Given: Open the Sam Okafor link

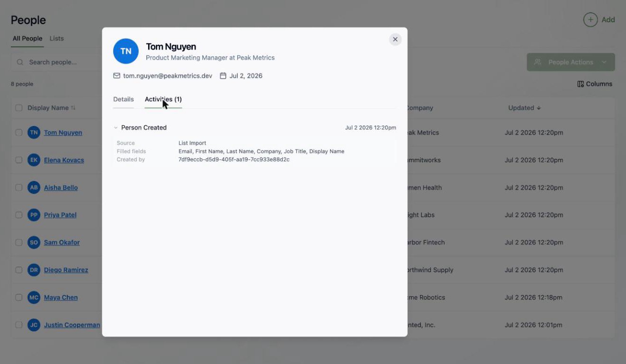Looking at the screenshot, I should tap(62, 242).
